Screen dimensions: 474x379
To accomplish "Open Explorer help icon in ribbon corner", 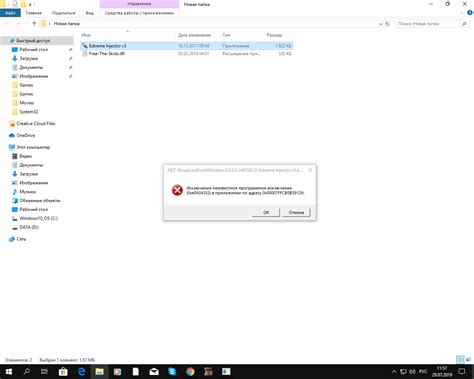I will coord(470,13).
